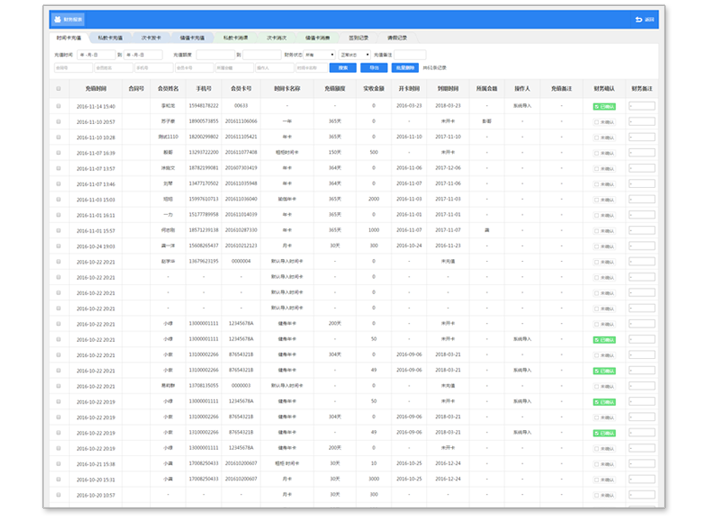Click green 已确认 badge in first row
Image resolution: width=708 pixels, height=518 pixels.
click(603, 105)
